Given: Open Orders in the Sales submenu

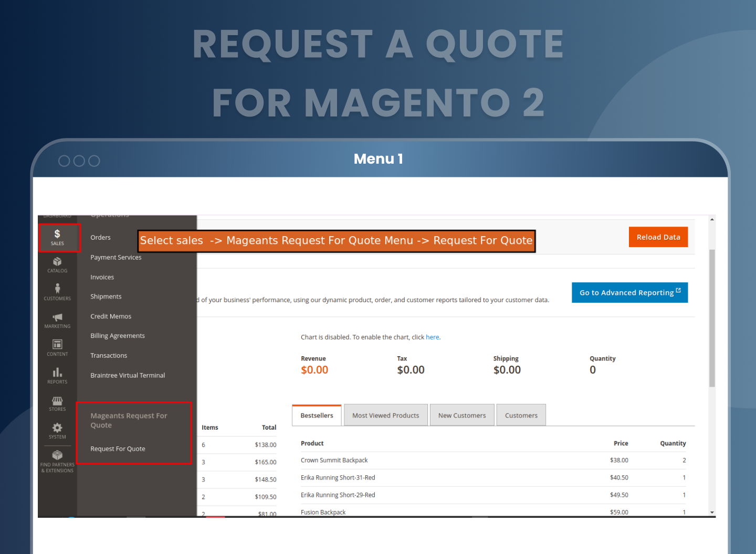Looking at the screenshot, I should (100, 238).
